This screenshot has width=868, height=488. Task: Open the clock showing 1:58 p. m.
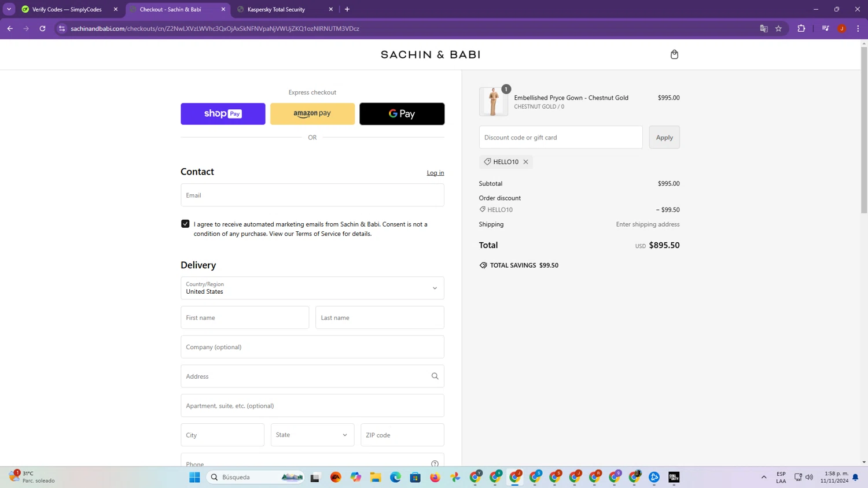[x=834, y=477]
